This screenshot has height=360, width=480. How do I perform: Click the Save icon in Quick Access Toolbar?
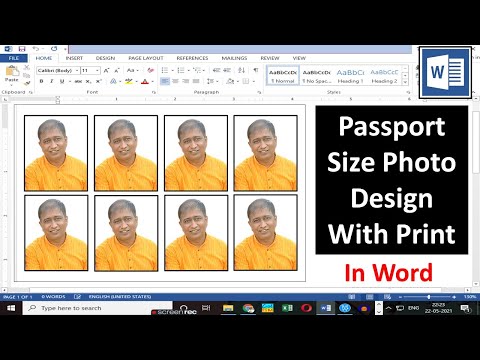click(22, 49)
